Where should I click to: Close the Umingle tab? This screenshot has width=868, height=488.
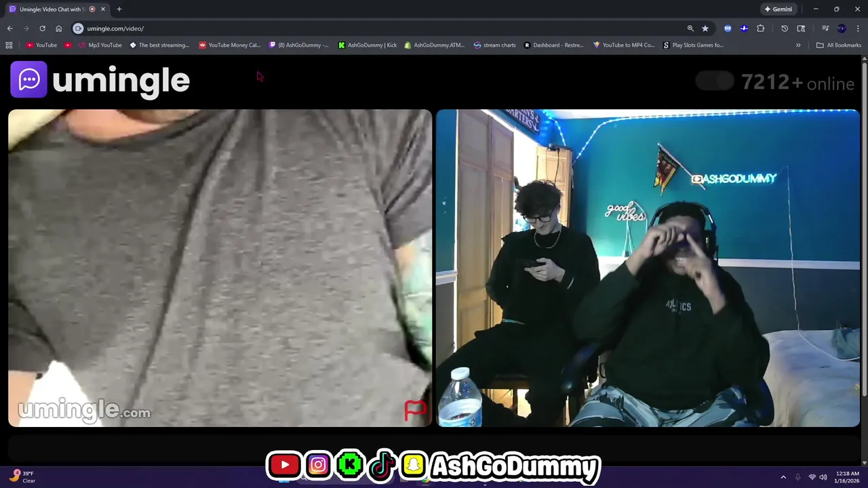(103, 9)
